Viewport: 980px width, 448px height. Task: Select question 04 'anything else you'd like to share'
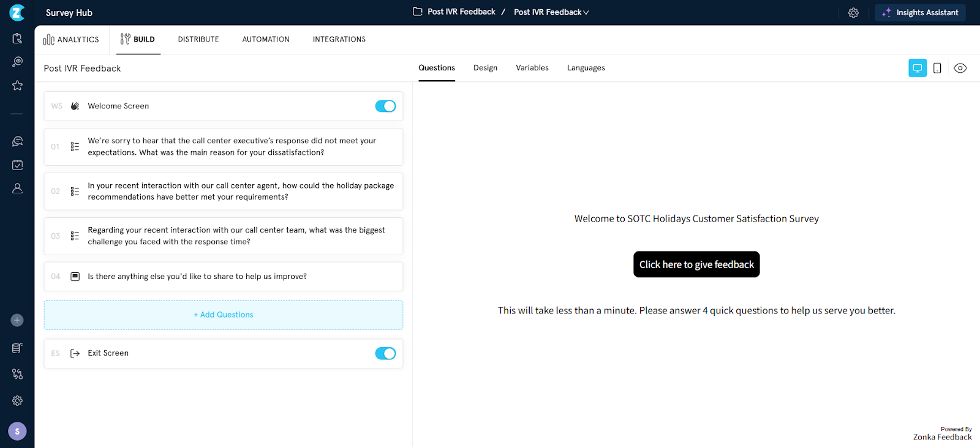224,277
